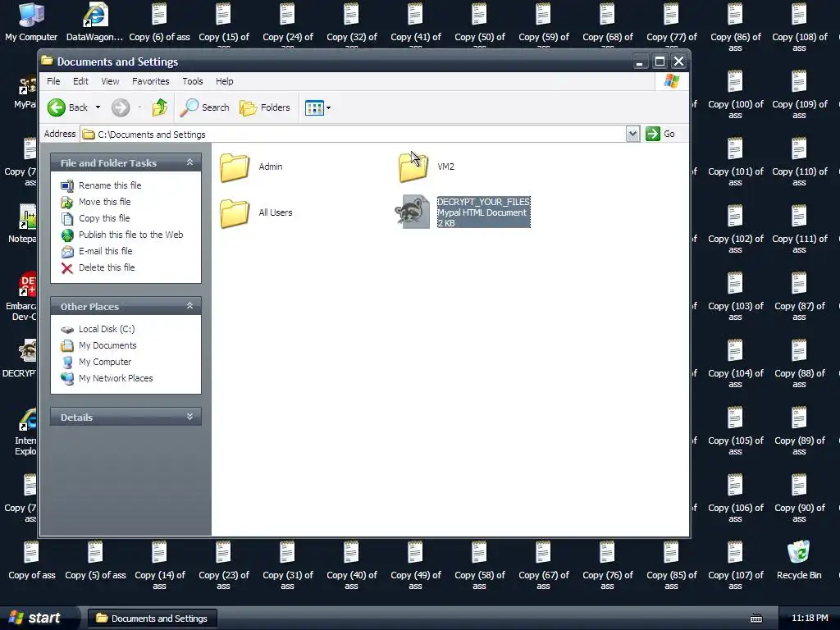Click Copy this file task

click(104, 218)
